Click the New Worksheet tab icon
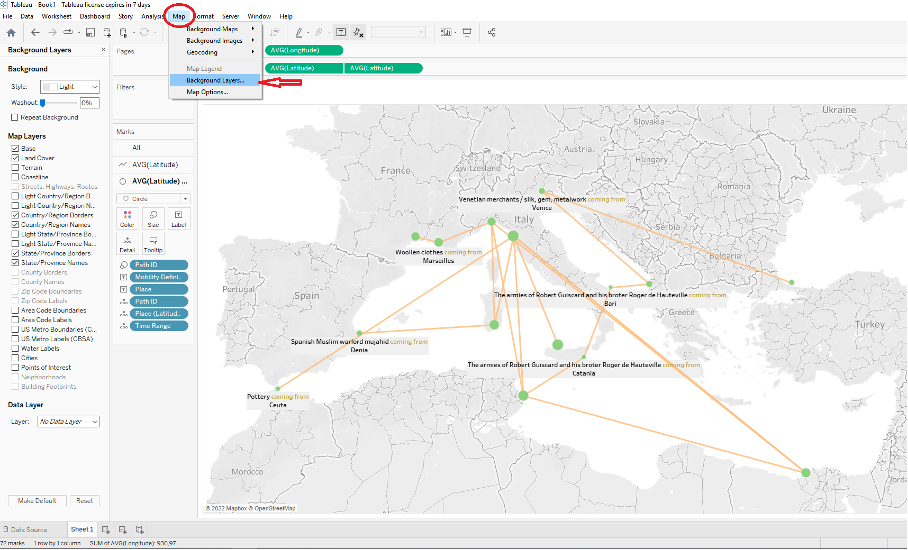Viewport: 908px width, 550px height. click(105, 529)
